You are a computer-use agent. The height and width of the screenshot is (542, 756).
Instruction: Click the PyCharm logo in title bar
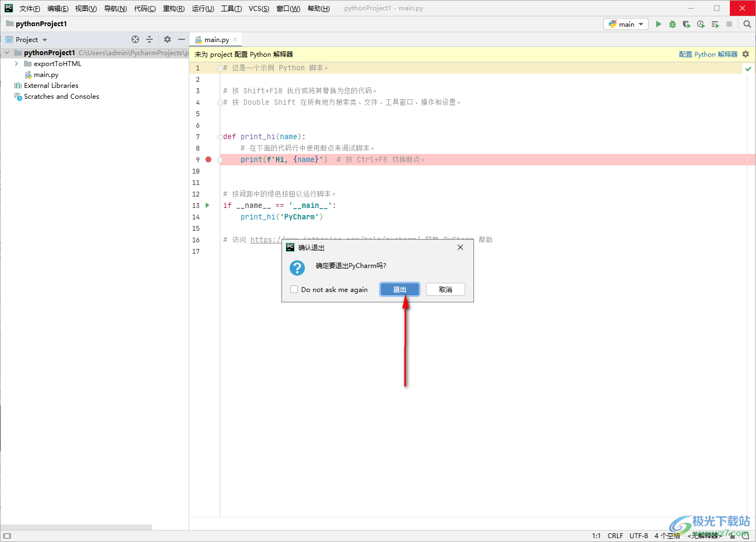pyautogui.click(x=9, y=8)
